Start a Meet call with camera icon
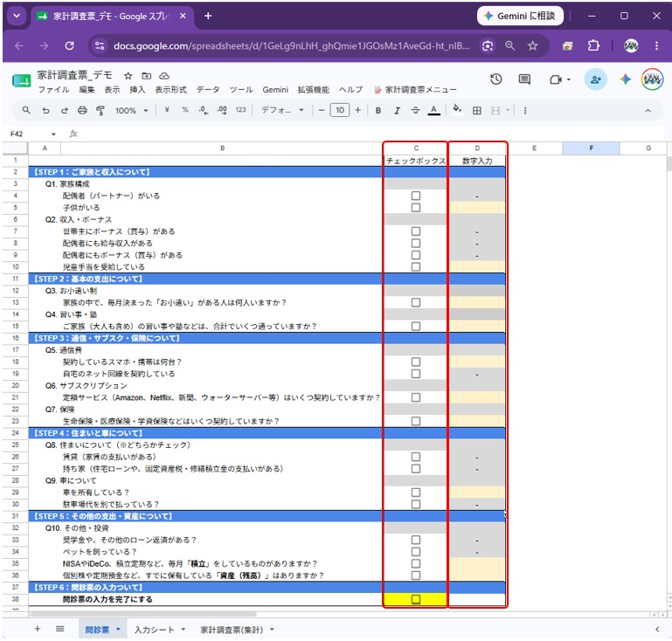 coord(556,79)
